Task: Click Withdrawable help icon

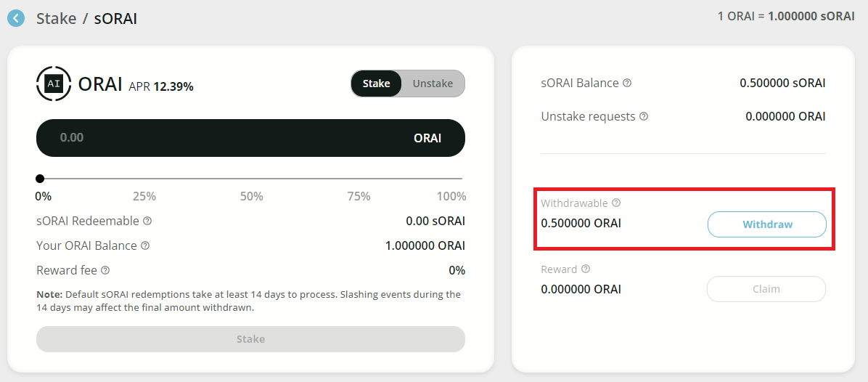Action: tap(616, 203)
